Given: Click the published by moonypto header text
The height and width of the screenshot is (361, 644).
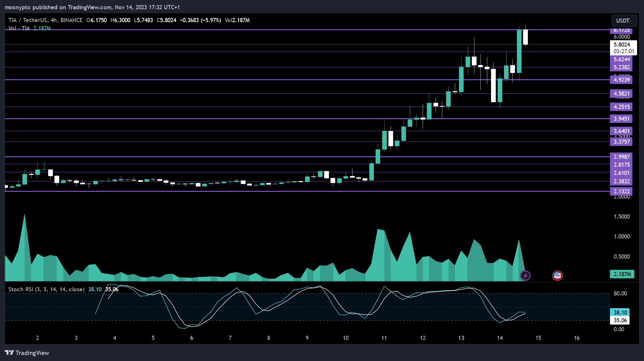Looking at the screenshot, I should click(x=92, y=7).
